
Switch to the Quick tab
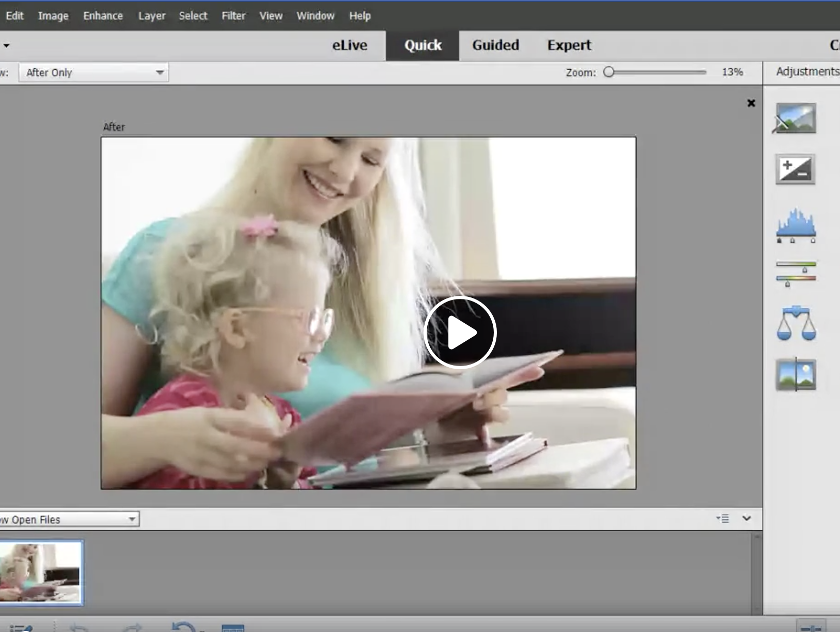pos(423,45)
